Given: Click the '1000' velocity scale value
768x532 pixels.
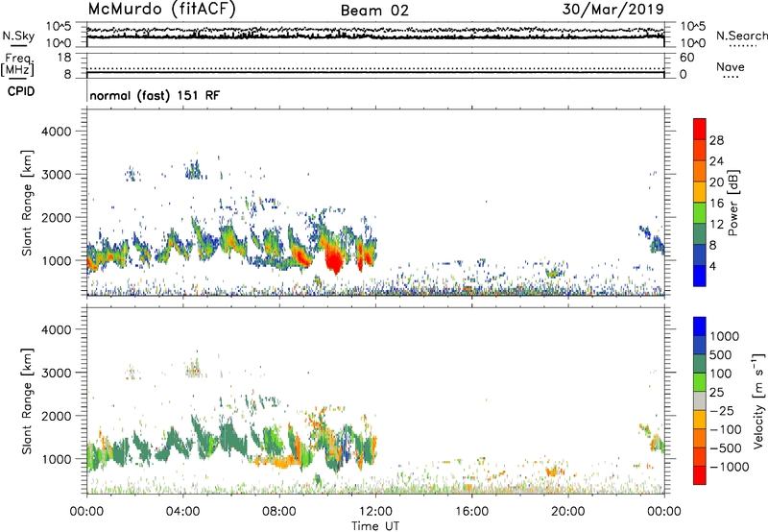Looking at the screenshot, I should click(724, 336).
